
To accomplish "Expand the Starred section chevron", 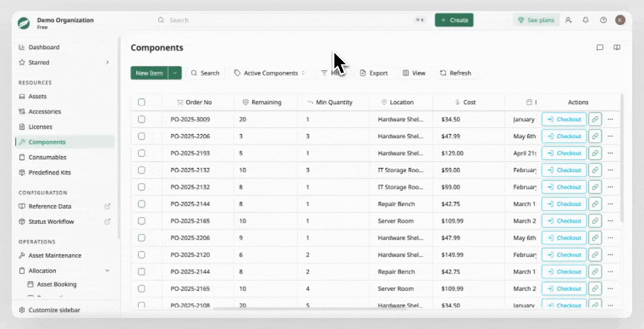I will (107, 62).
